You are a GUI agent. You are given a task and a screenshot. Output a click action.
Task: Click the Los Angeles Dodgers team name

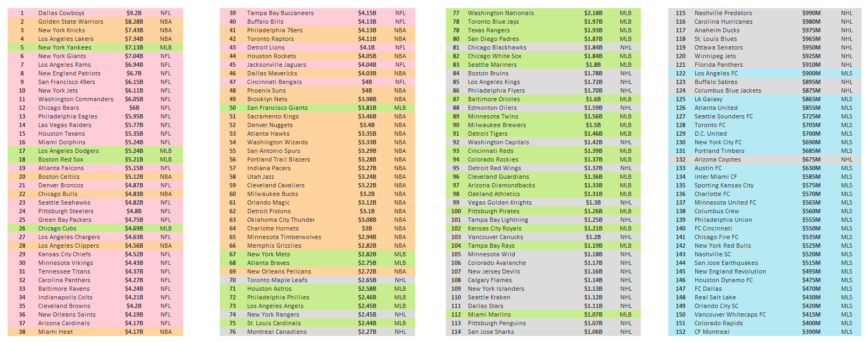[x=68, y=151]
